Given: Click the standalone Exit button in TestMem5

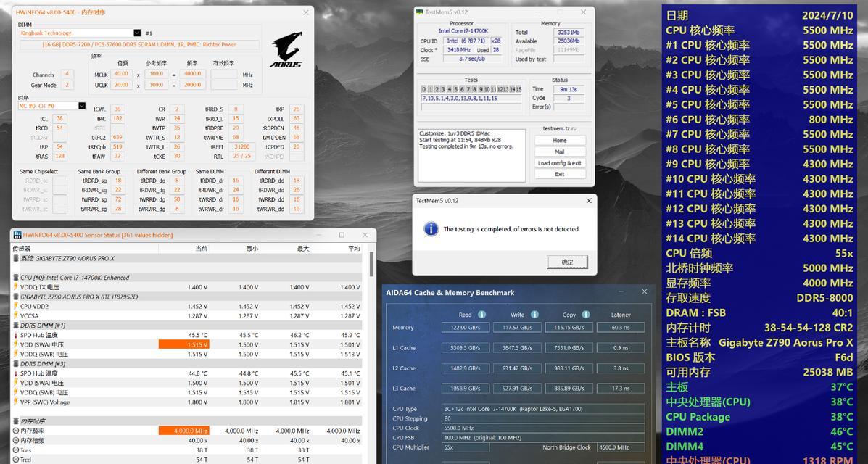Looking at the screenshot, I should coord(560,174).
